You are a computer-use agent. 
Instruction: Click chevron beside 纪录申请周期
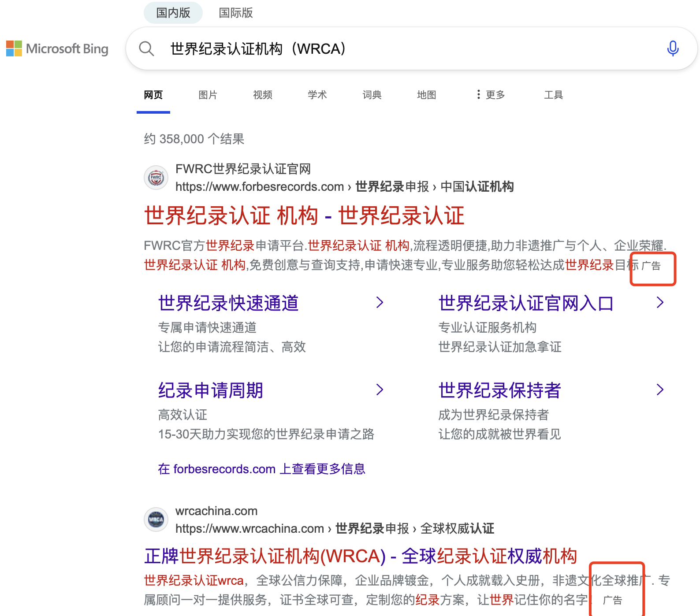pyautogui.click(x=380, y=390)
